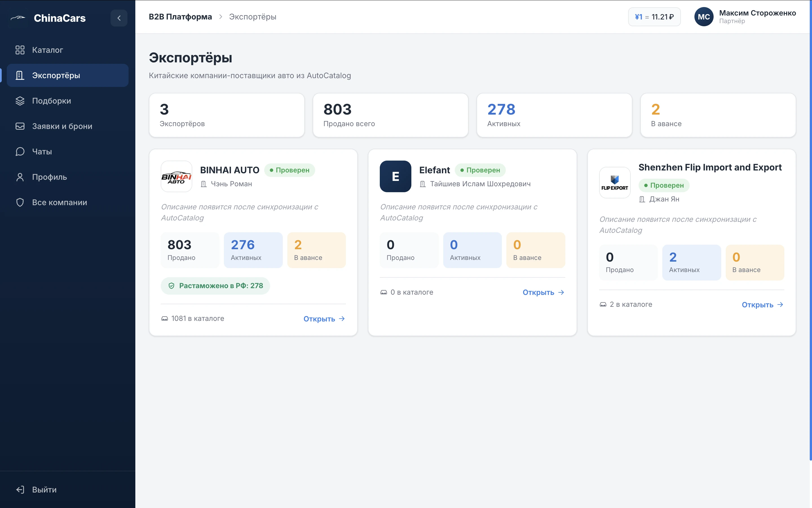Click the BINHAI AUTO company name
Screen dimensions: 812x508
[x=230, y=170]
